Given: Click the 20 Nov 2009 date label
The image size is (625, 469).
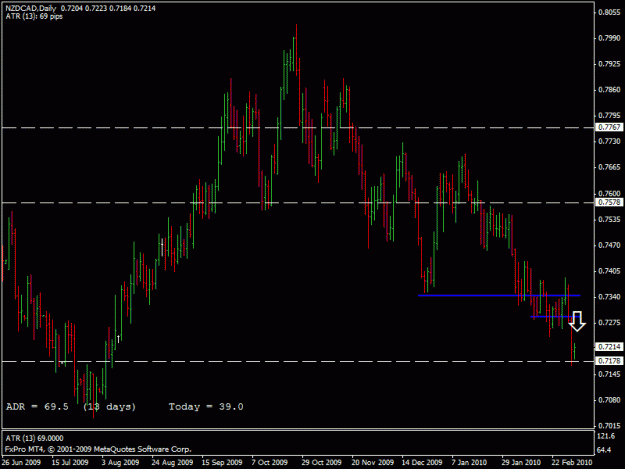Looking at the screenshot, I should (x=372, y=462).
